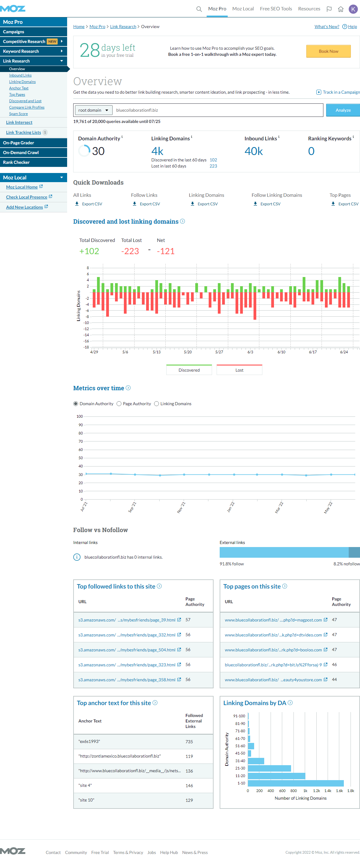This screenshot has height=868, width=360.
Task: Select the Page Authority radio button
Action: click(119, 404)
